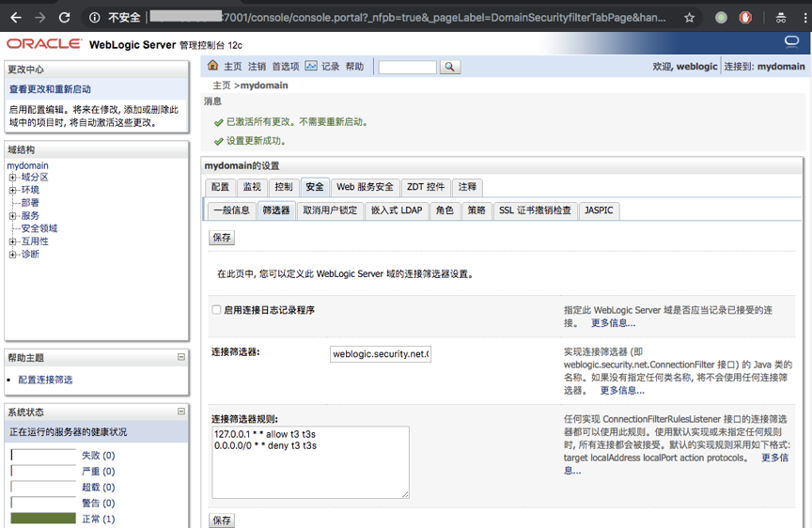Click the 警告 (0) health status link
This screenshot has width=812, height=528.
[99, 504]
